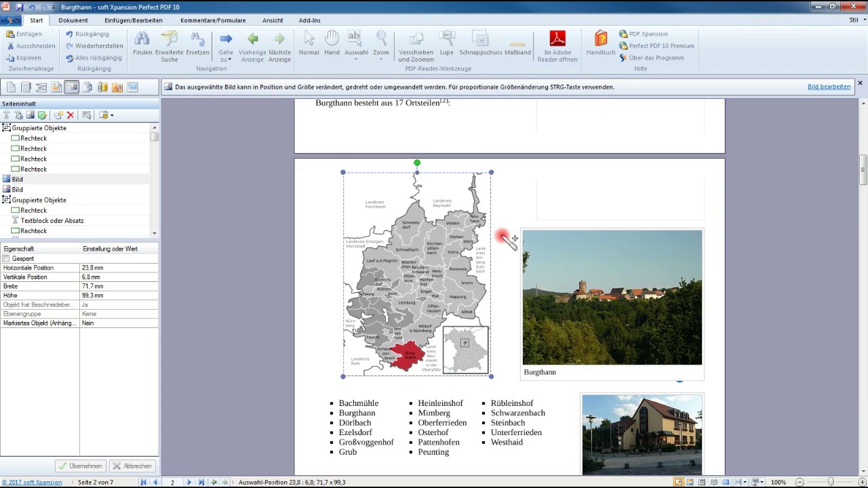868x488 pixels.
Task: Click the insert image icon in Seiteninhalt toolbar
Action: (x=31, y=115)
